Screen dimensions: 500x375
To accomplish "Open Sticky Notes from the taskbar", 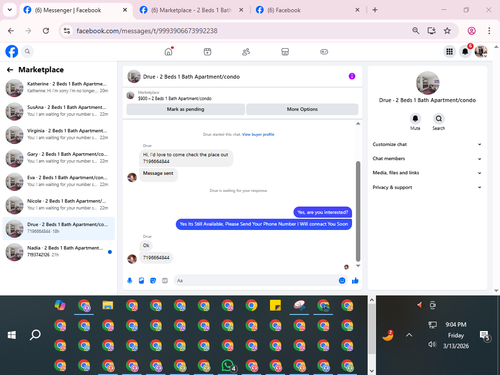I will click(275, 306).
